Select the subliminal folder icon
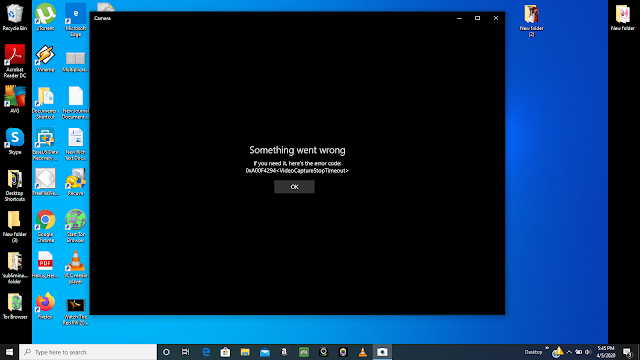640x360 pixels. click(15, 268)
